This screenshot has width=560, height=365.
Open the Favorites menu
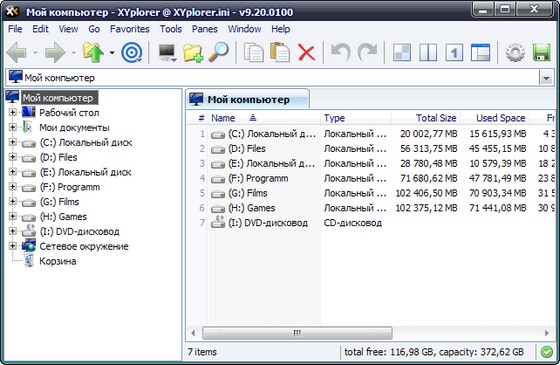130,29
